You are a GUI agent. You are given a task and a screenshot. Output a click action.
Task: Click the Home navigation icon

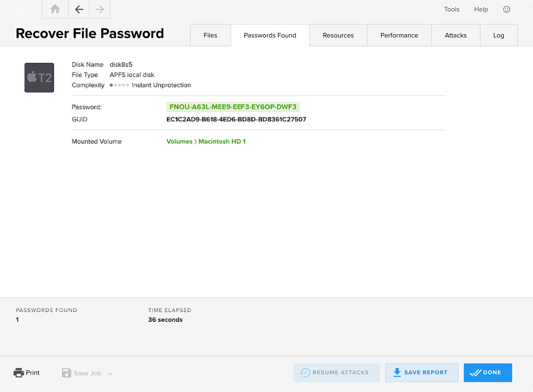click(55, 9)
